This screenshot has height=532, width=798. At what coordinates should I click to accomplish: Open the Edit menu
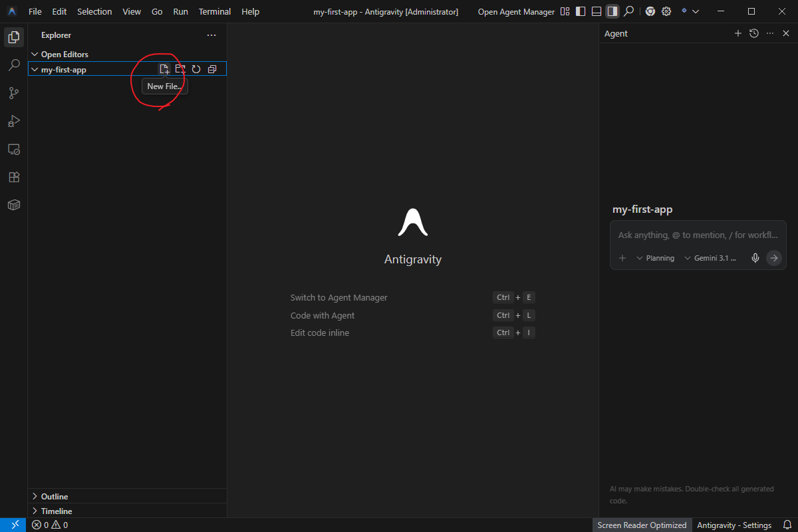point(59,11)
